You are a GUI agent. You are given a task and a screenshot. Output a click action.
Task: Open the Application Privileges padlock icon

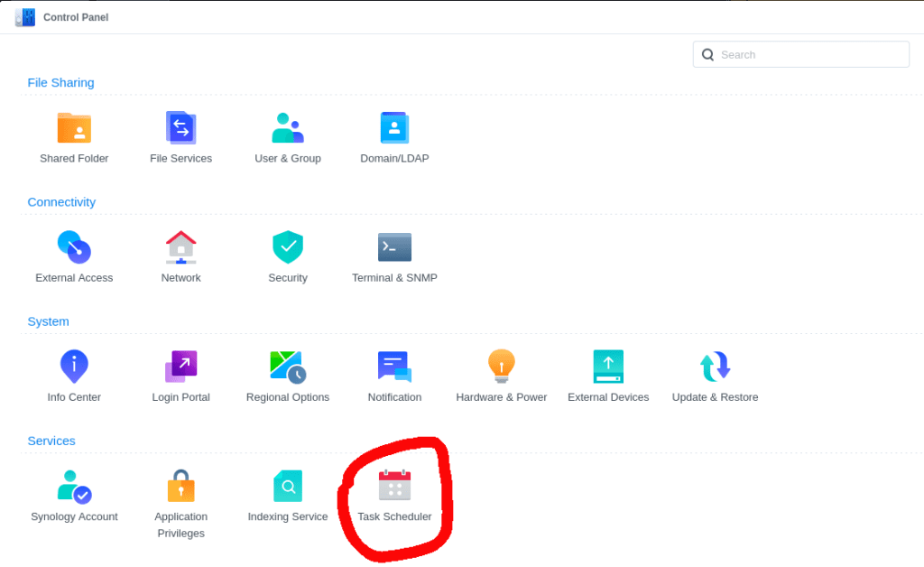(x=180, y=486)
